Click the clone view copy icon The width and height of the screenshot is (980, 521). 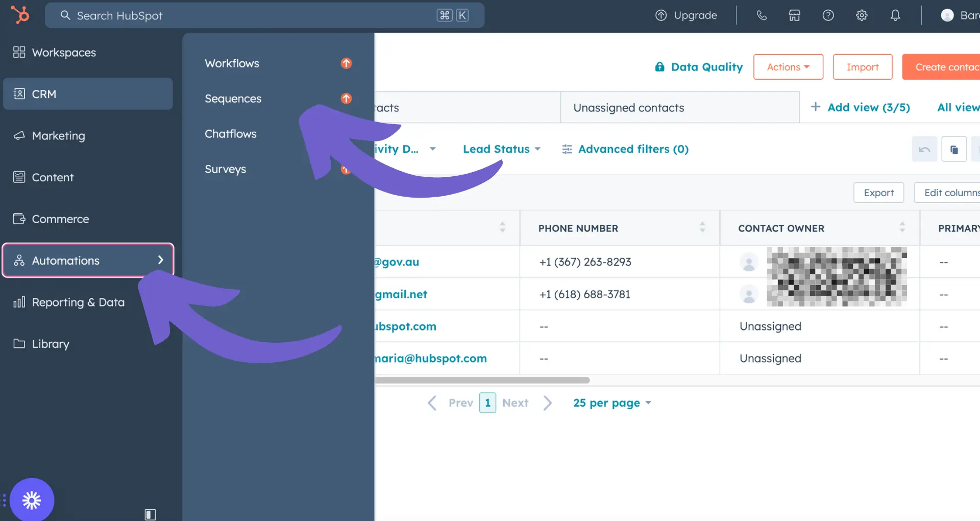coord(954,149)
